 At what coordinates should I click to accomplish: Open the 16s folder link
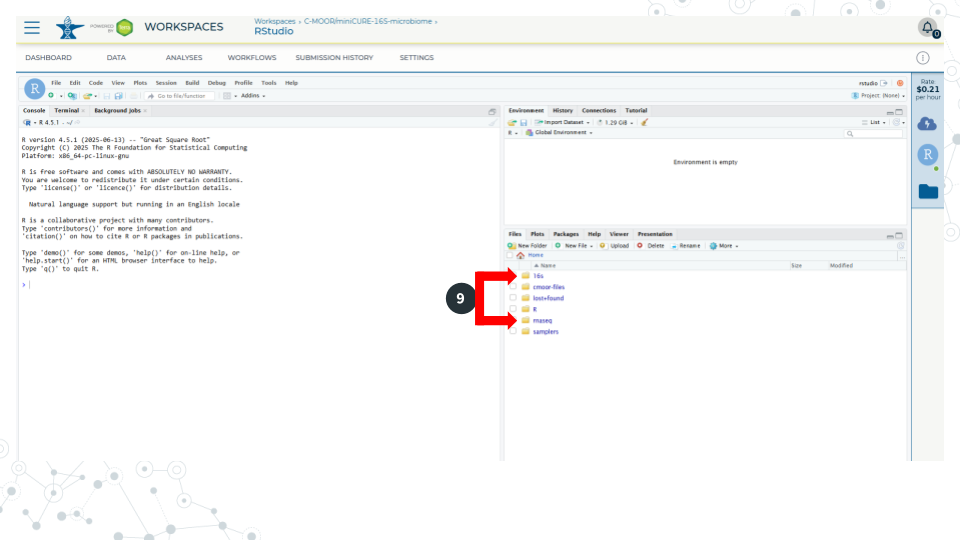pos(538,276)
